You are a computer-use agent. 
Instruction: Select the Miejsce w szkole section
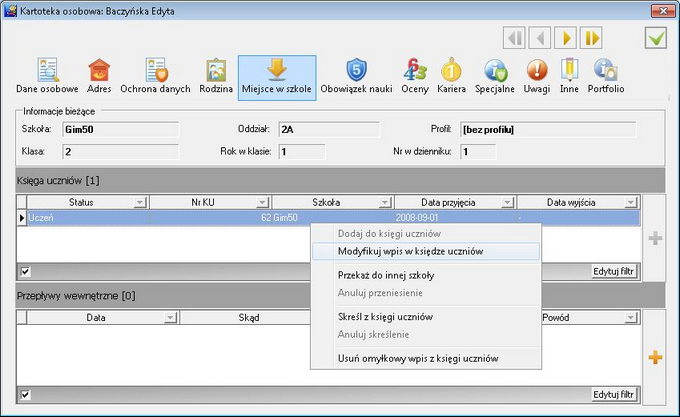(277, 78)
